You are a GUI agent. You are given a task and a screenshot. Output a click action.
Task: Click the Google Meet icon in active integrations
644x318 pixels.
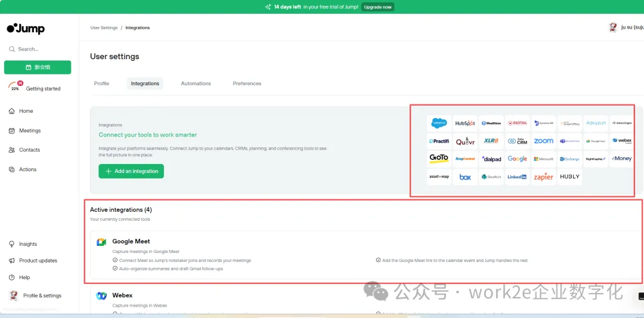(x=101, y=242)
